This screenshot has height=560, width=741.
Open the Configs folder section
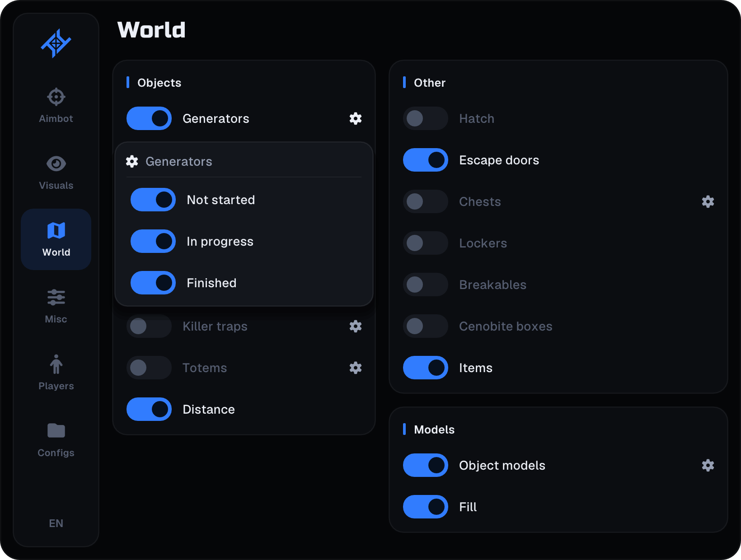click(56, 440)
